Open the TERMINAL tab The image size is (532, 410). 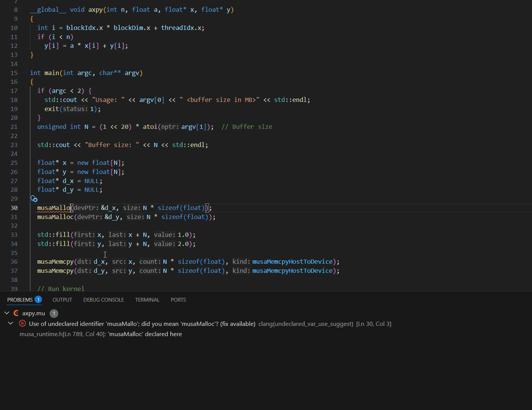click(x=147, y=300)
